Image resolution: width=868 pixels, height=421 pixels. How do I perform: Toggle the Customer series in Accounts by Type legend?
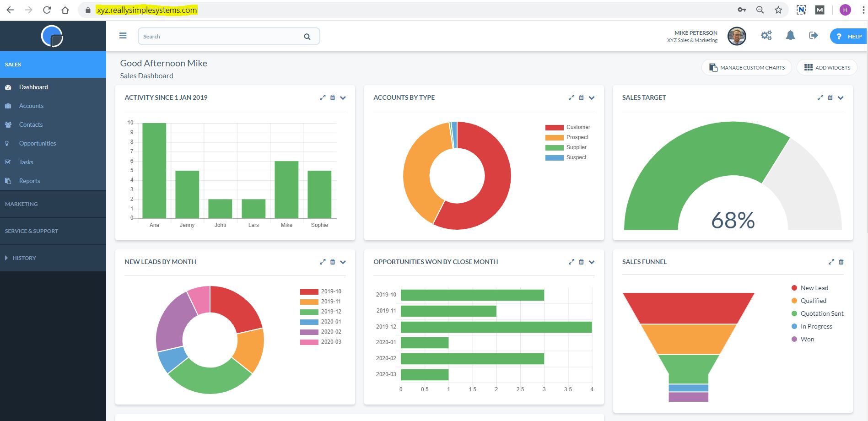[x=567, y=127]
